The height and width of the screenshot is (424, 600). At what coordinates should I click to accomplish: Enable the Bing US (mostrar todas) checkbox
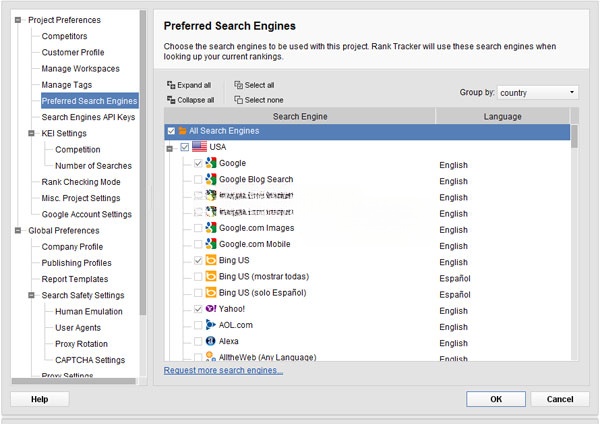coord(198,276)
